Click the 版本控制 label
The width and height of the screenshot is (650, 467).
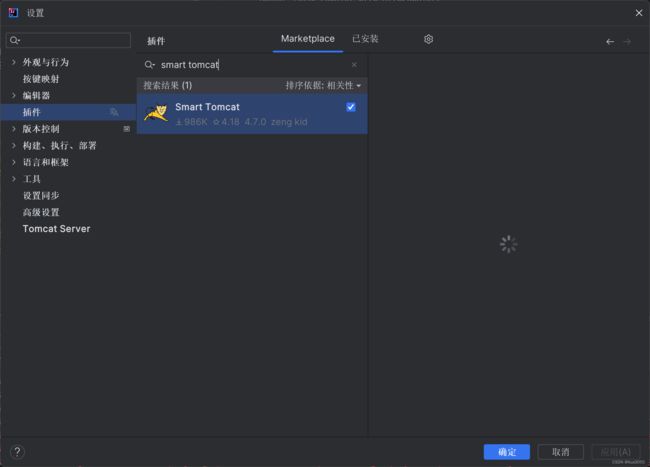coord(41,129)
